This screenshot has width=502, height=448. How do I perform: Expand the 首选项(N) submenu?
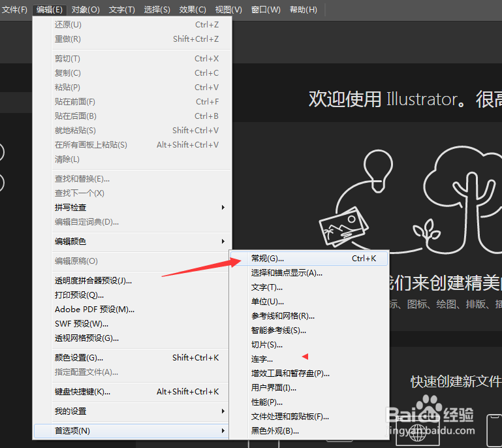point(133,431)
